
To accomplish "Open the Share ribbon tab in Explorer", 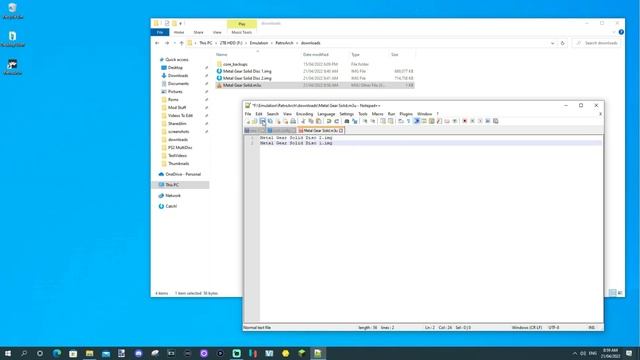I will coord(198,32).
